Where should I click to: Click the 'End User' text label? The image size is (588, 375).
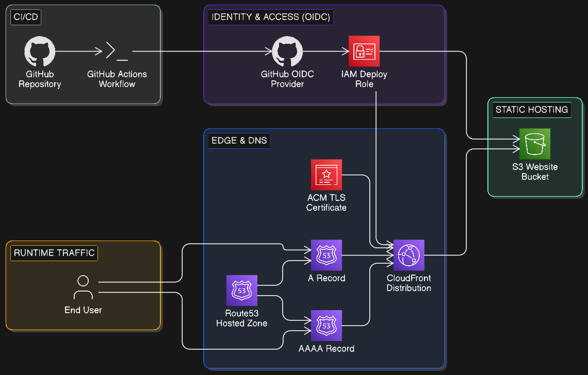click(83, 310)
